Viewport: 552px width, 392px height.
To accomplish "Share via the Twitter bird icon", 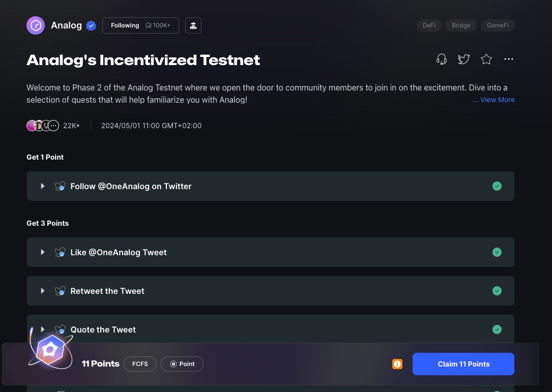I will pyautogui.click(x=463, y=59).
